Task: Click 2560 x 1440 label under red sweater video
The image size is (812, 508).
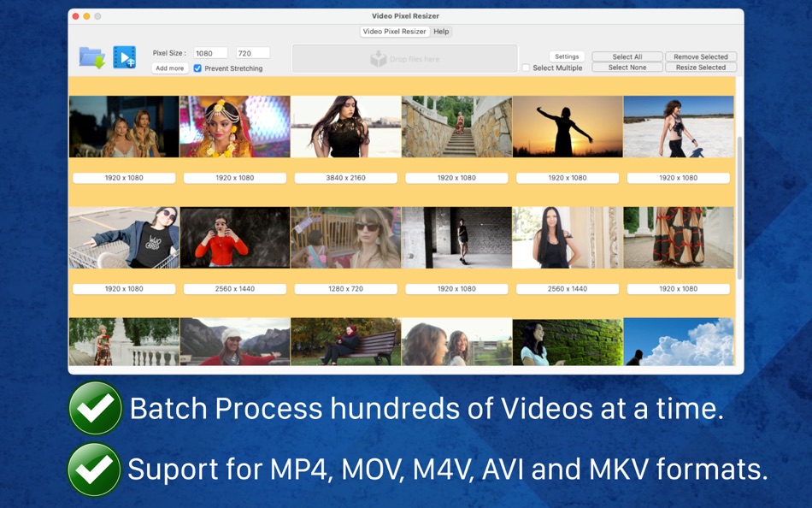Action: tap(235, 289)
